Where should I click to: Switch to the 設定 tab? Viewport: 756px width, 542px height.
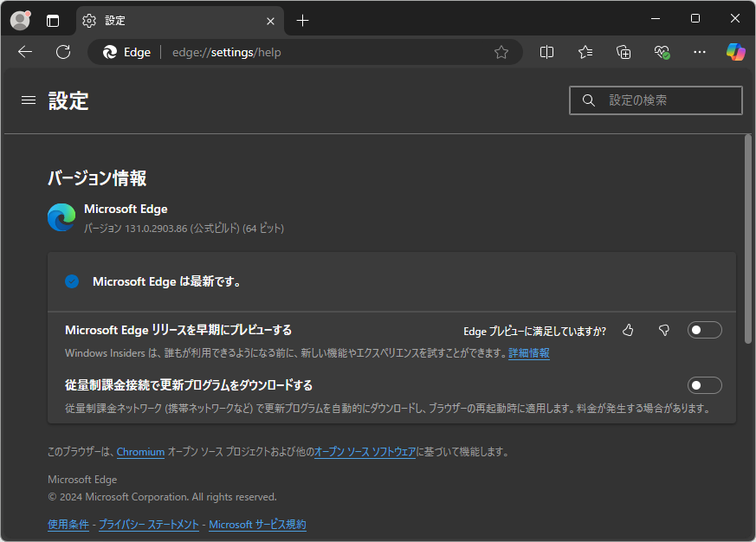pos(156,20)
